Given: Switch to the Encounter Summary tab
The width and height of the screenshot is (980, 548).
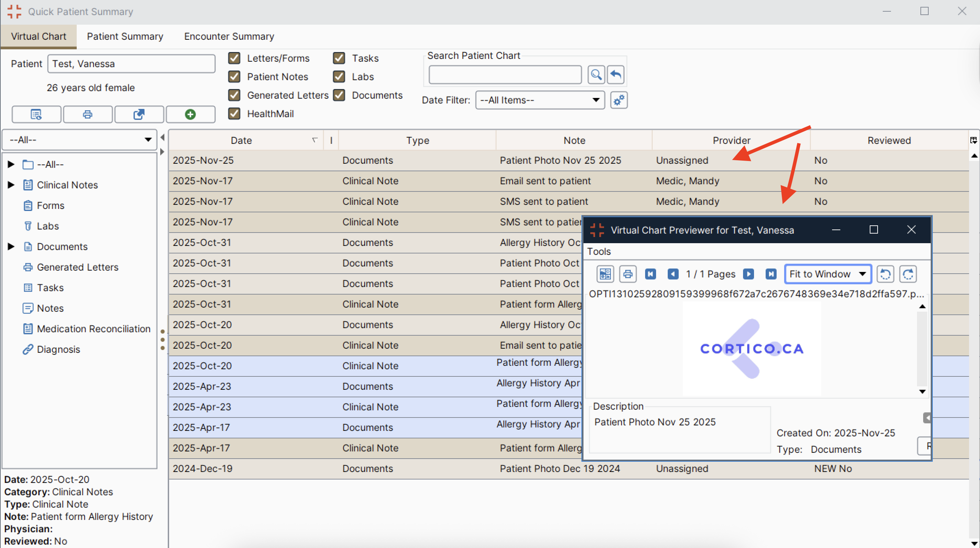Looking at the screenshot, I should click(x=229, y=36).
